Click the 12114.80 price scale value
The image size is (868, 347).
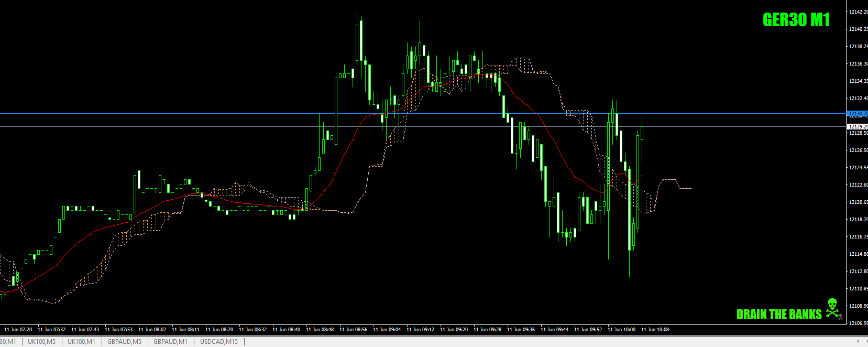coord(859,254)
